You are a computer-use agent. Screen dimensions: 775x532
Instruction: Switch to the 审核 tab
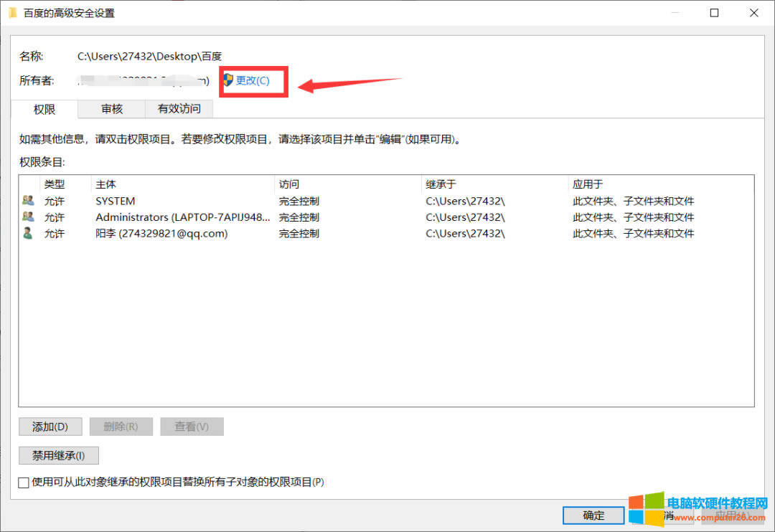112,109
